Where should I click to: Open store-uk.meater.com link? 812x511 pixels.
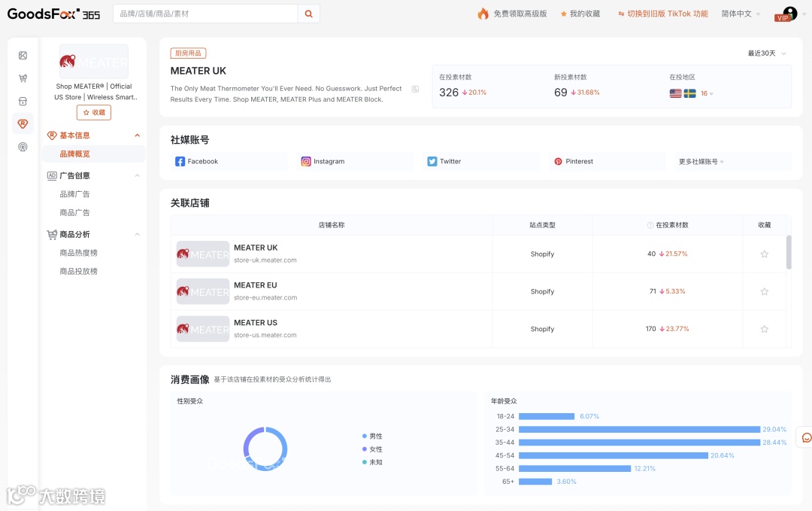click(265, 260)
